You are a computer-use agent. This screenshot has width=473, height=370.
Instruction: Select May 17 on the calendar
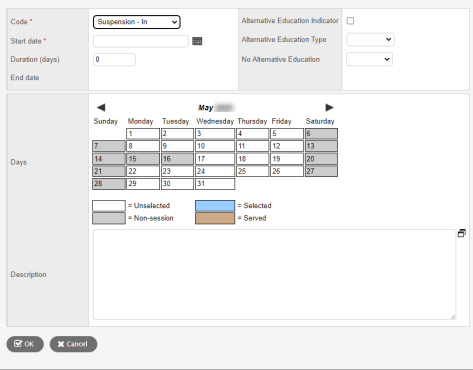[x=215, y=159]
